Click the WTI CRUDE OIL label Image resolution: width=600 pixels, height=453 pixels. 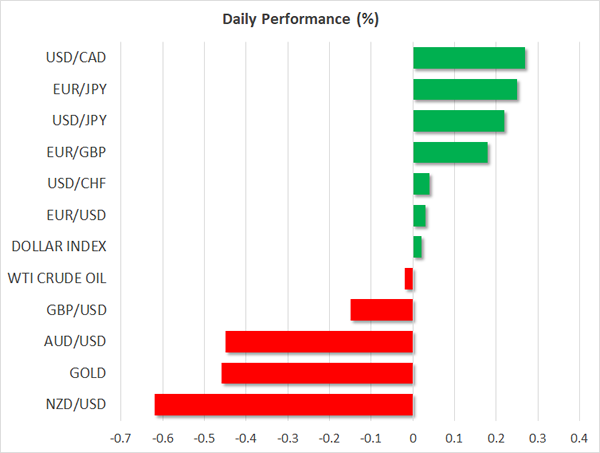pyautogui.click(x=56, y=278)
